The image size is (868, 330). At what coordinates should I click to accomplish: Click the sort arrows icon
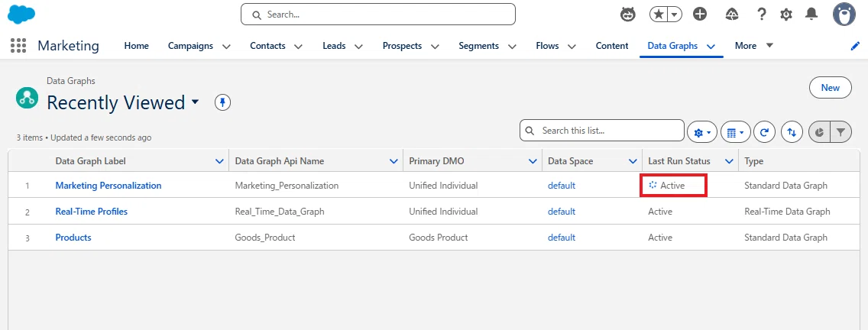coord(792,132)
